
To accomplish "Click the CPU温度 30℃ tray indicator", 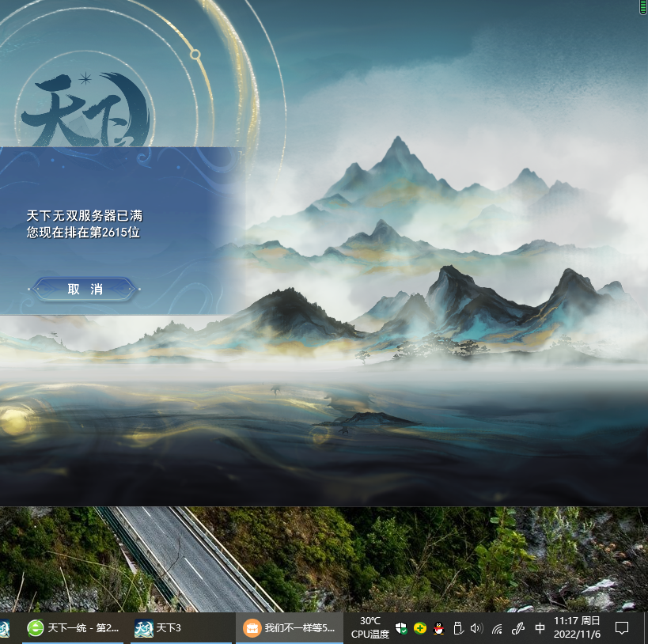I will tap(369, 627).
